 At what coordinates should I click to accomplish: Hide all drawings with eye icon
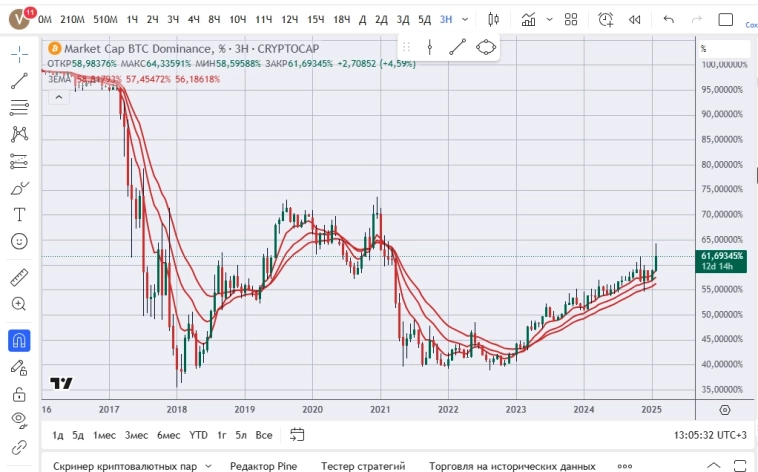[x=19, y=420]
